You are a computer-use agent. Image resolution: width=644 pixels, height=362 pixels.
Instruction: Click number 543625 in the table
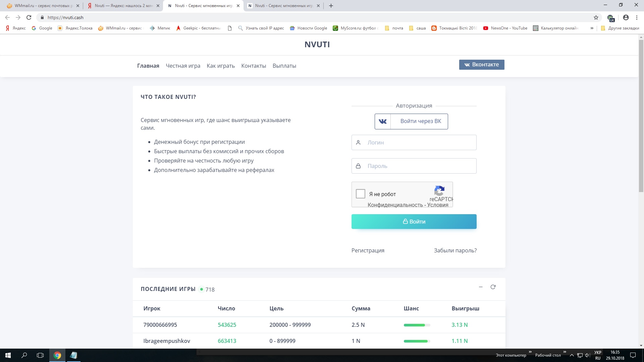[227, 325]
